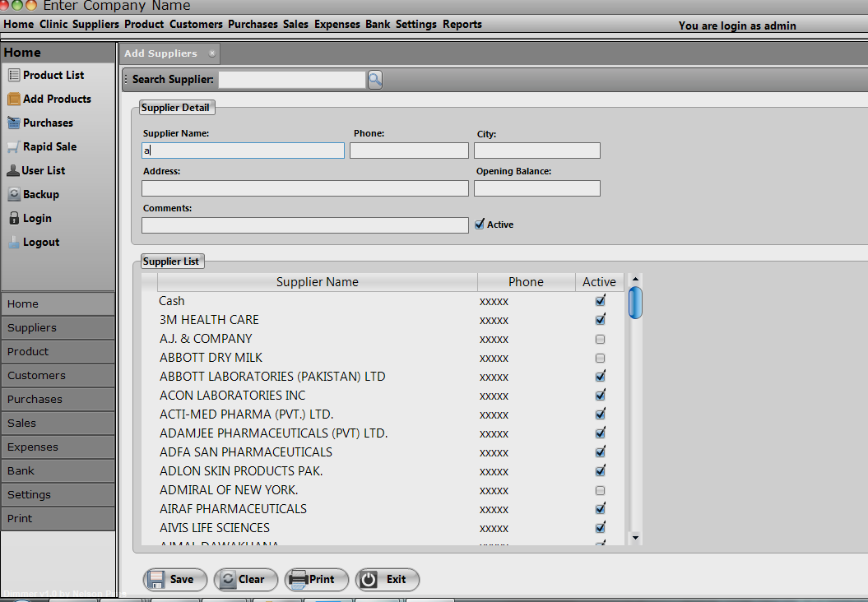Click the Rapid Sale cart icon
The width and height of the screenshot is (868, 602).
pos(14,146)
